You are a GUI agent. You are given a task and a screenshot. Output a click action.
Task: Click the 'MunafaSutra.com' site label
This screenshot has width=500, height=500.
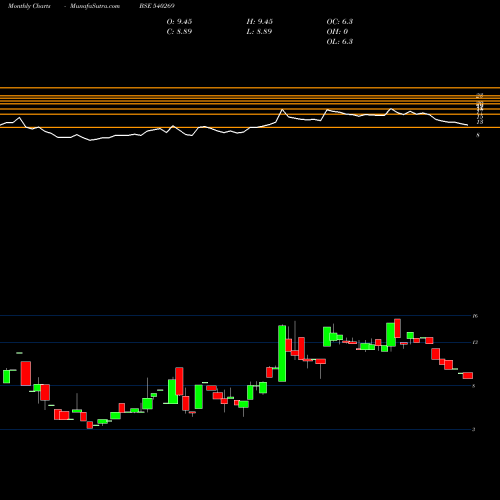click(95, 6)
